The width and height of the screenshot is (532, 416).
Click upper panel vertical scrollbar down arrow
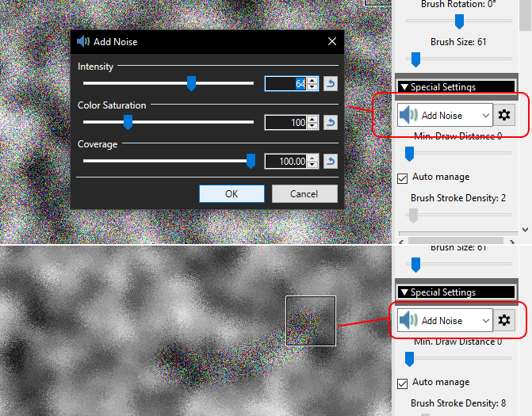click(525, 230)
